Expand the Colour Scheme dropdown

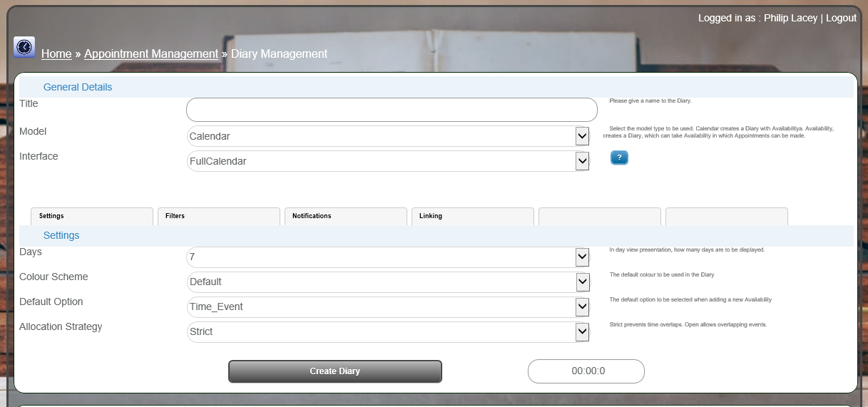388,282
